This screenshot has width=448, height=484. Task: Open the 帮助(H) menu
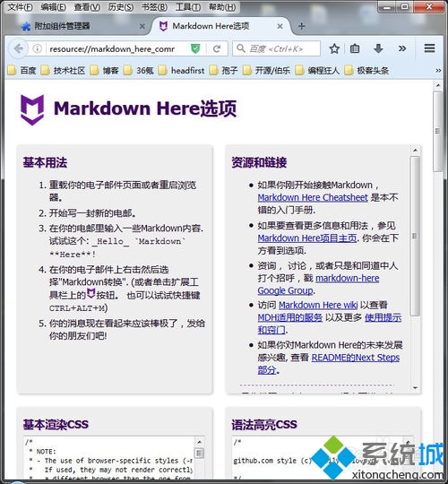point(222,6)
